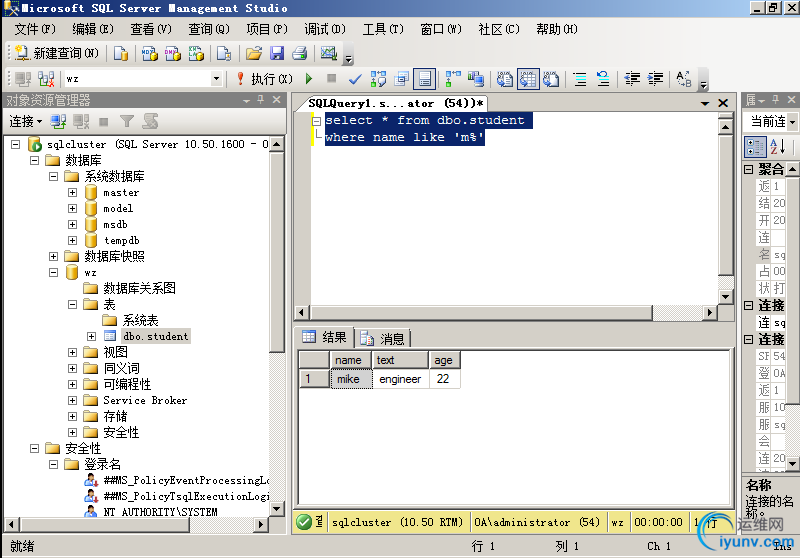Click the age column header

[x=444, y=360]
